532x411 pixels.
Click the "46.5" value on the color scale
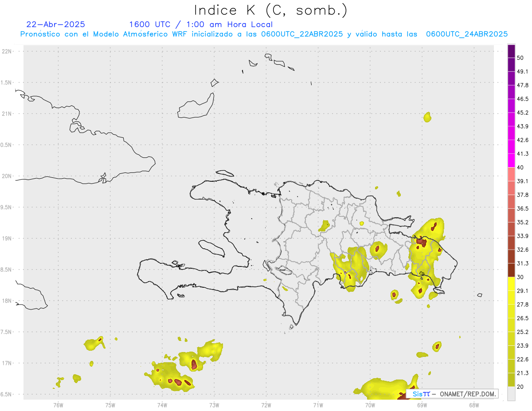tap(522, 99)
